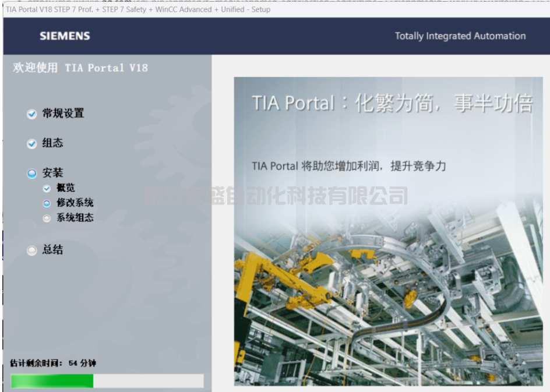Click the grey circle icon beside 总结

pyautogui.click(x=32, y=250)
